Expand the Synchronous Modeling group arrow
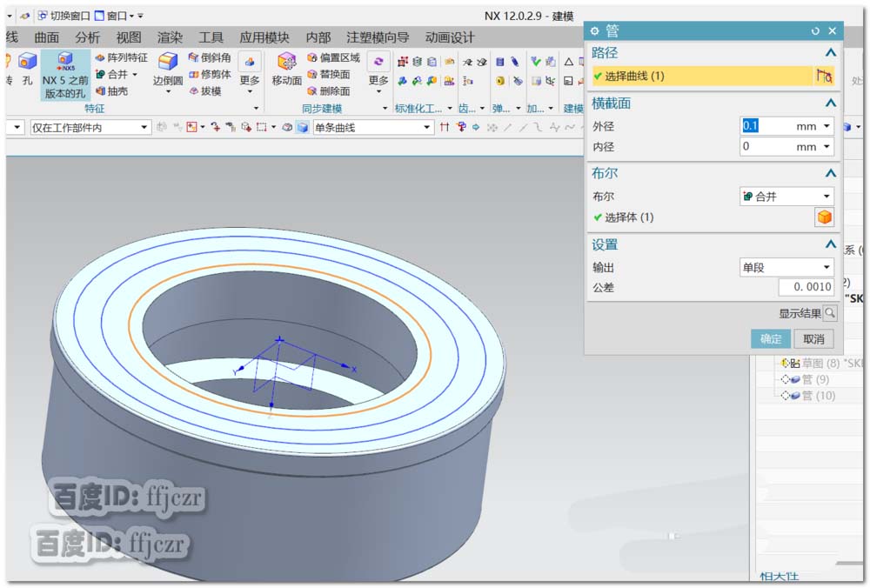870x588 pixels. (385, 108)
